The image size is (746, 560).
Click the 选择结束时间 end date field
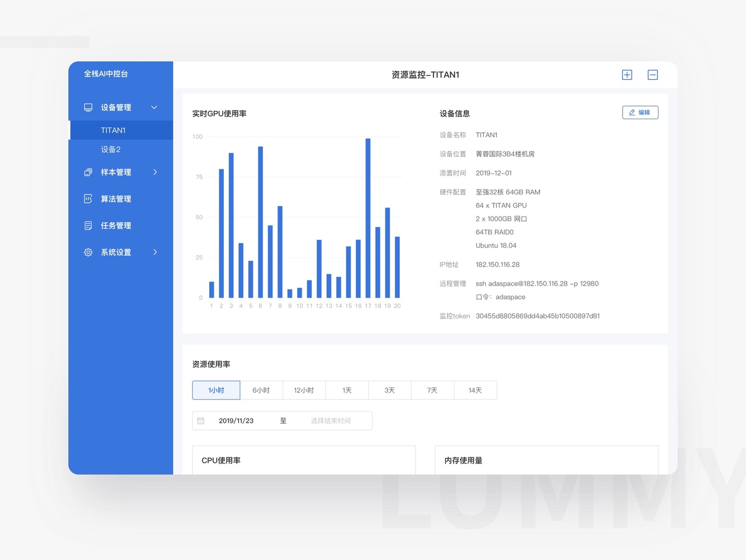click(x=331, y=421)
